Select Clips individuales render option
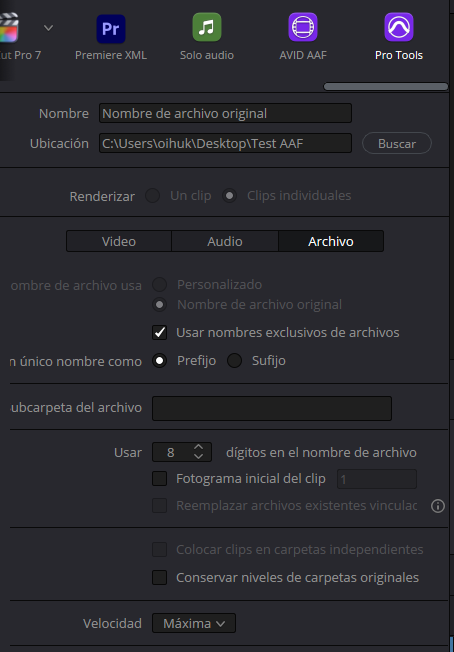This screenshot has width=454, height=652. pos(229,195)
